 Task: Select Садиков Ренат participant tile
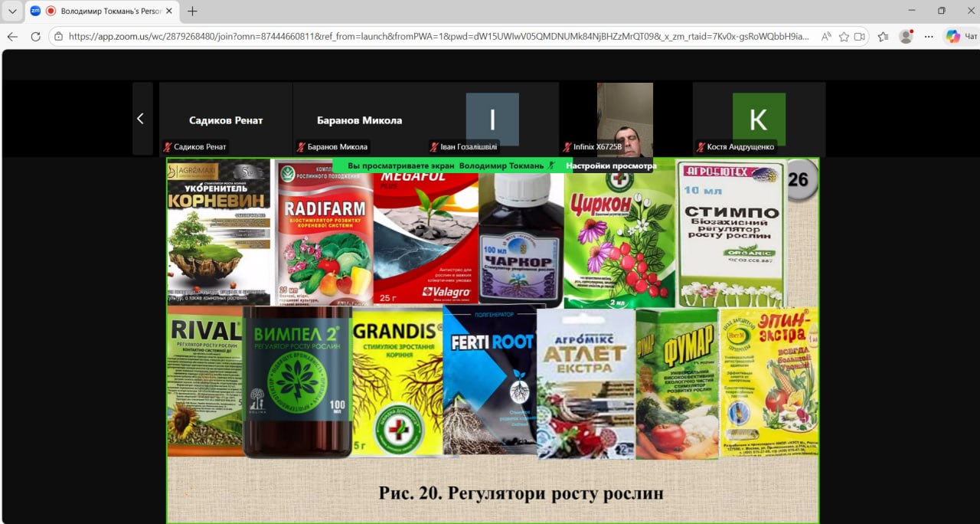click(x=226, y=120)
